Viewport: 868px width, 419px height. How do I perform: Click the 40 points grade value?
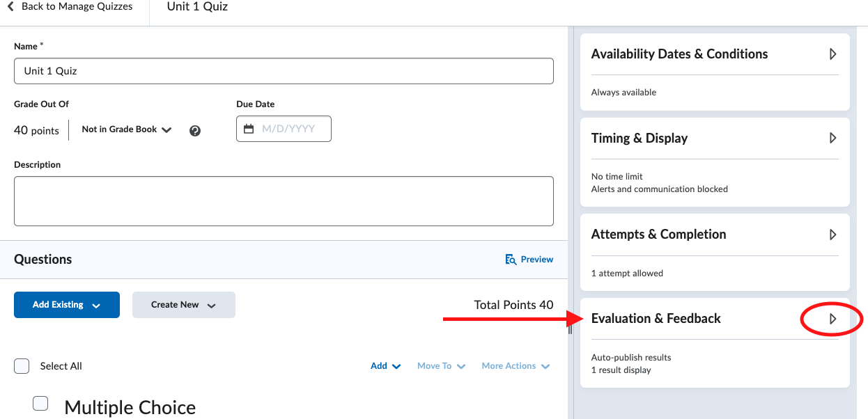coord(36,130)
